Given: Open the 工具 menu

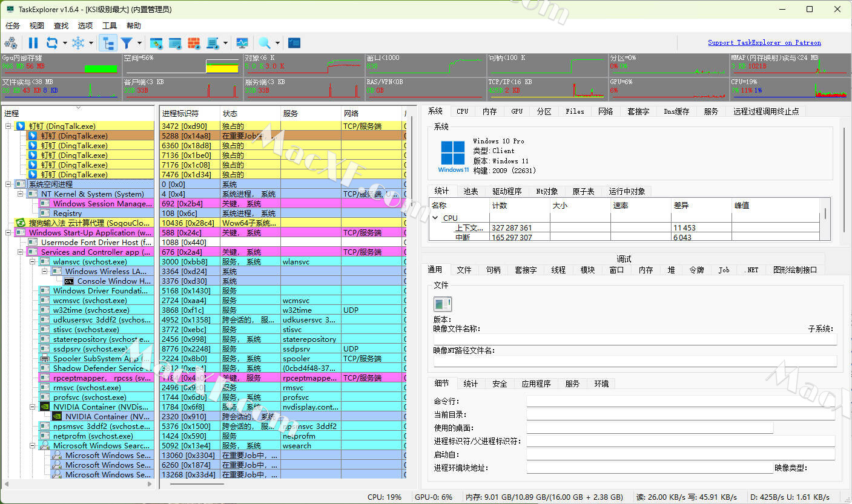Looking at the screenshot, I should pos(110,26).
